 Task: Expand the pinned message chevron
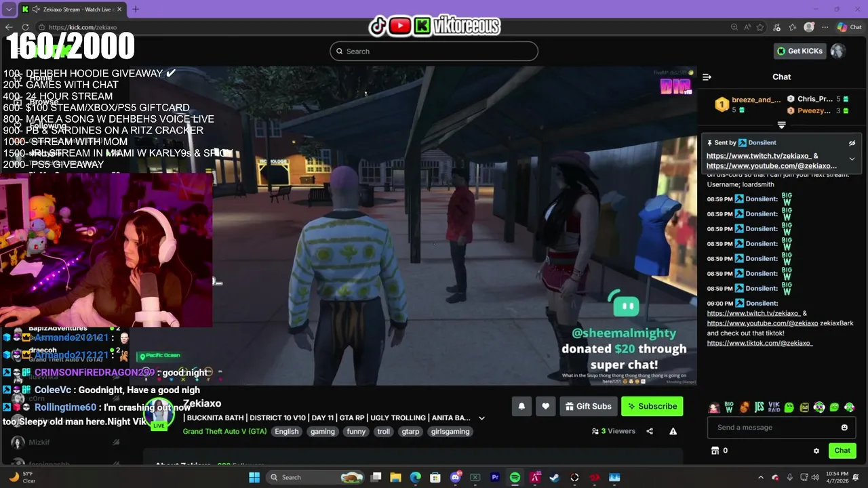(852, 159)
